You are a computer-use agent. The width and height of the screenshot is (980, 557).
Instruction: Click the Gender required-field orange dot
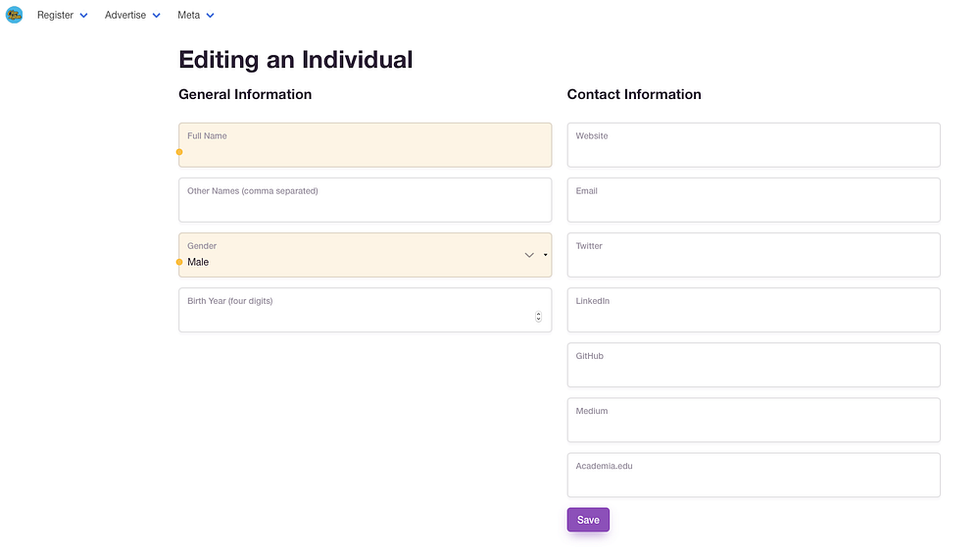click(x=179, y=262)
